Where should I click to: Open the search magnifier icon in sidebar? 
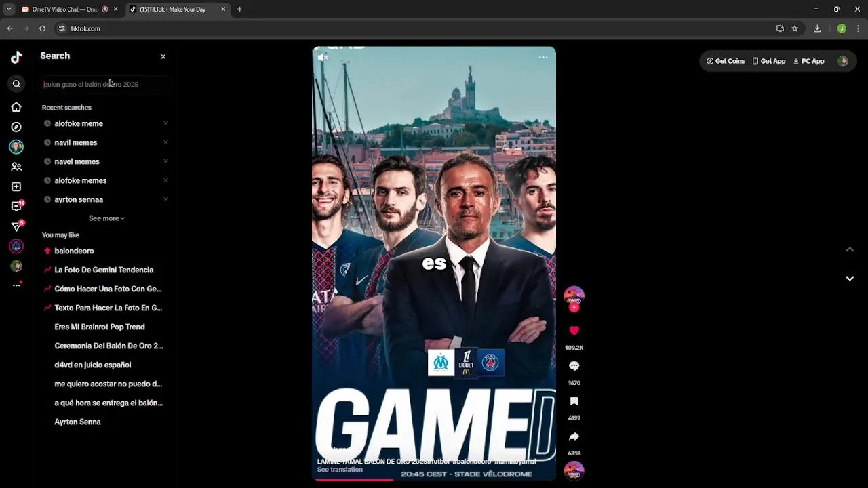(x=16, y=84)
